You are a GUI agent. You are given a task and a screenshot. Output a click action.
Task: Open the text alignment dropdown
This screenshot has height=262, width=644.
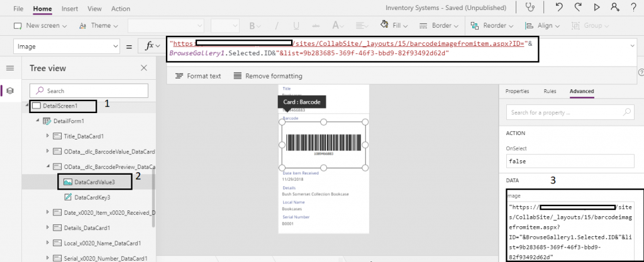pyautogui.click(x=363, y=25)
